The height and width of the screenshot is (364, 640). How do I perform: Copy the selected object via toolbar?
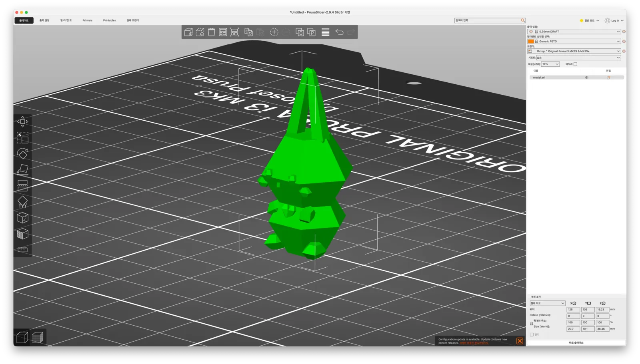(248, 32)
